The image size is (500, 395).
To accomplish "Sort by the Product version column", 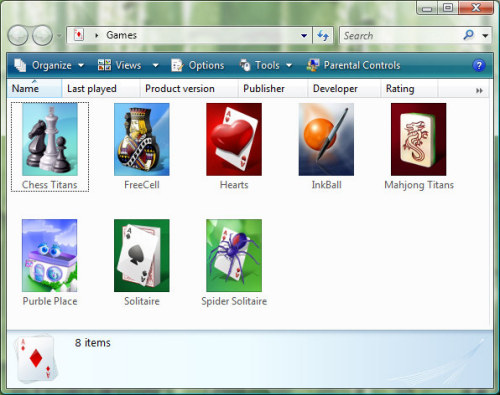I will click(x=189, y=88).
